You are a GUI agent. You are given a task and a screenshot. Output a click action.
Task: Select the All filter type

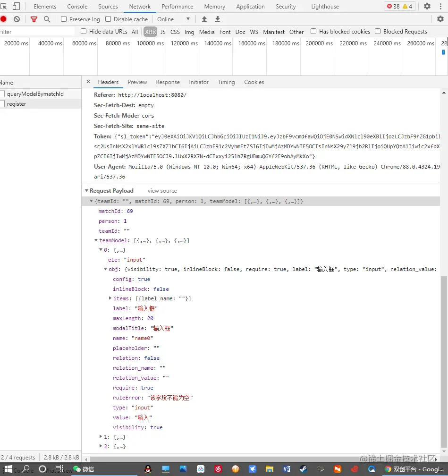click(x=135, y=32)
